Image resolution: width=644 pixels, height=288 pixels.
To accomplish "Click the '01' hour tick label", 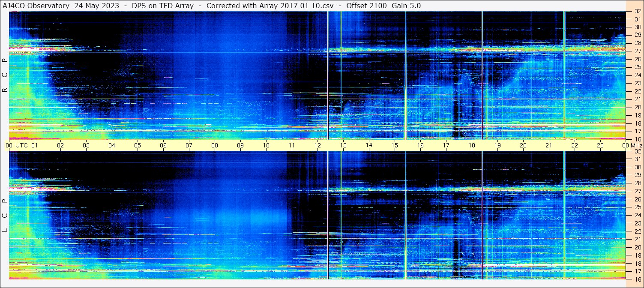I will click(35, 145).
